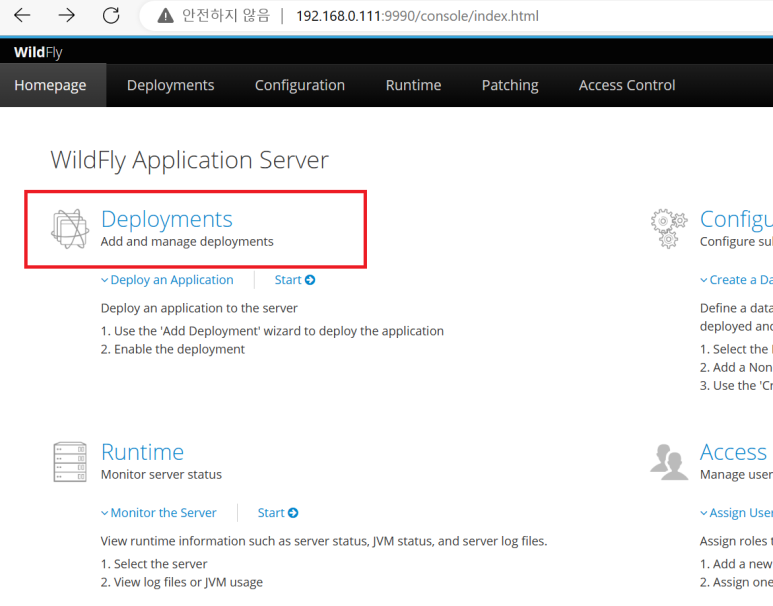Go to the Runtime navigation tab
This screenshot has height=606, width=773.
tap(413, 85)
